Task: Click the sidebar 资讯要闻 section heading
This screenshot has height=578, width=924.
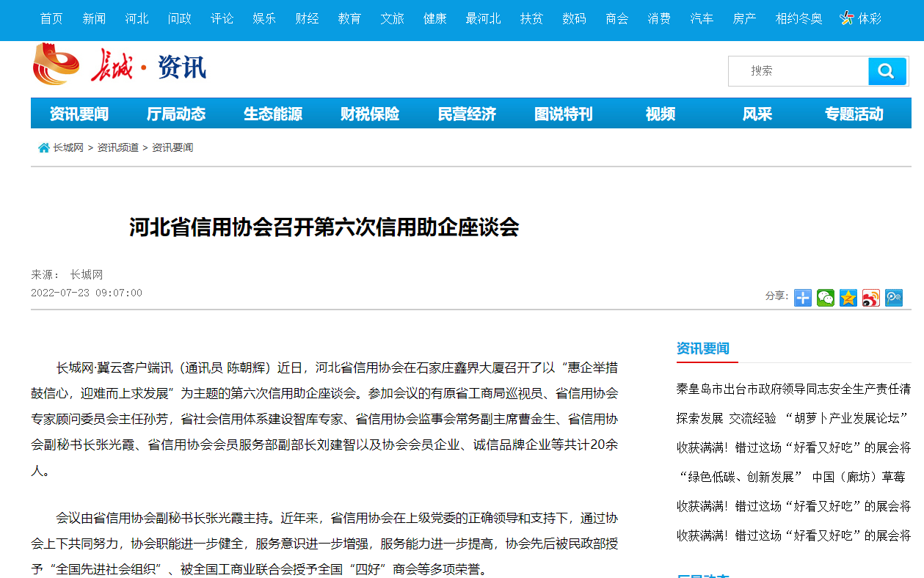Action: point(703,349)
